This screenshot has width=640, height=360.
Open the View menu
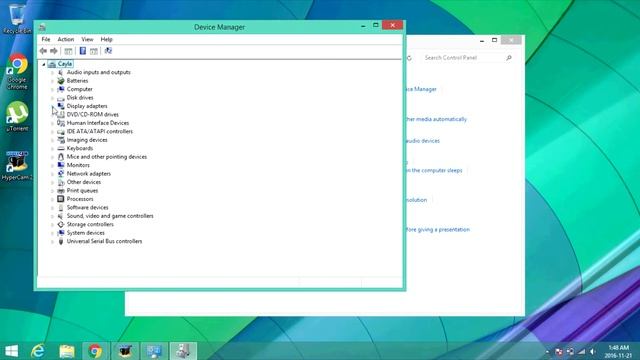87,39
